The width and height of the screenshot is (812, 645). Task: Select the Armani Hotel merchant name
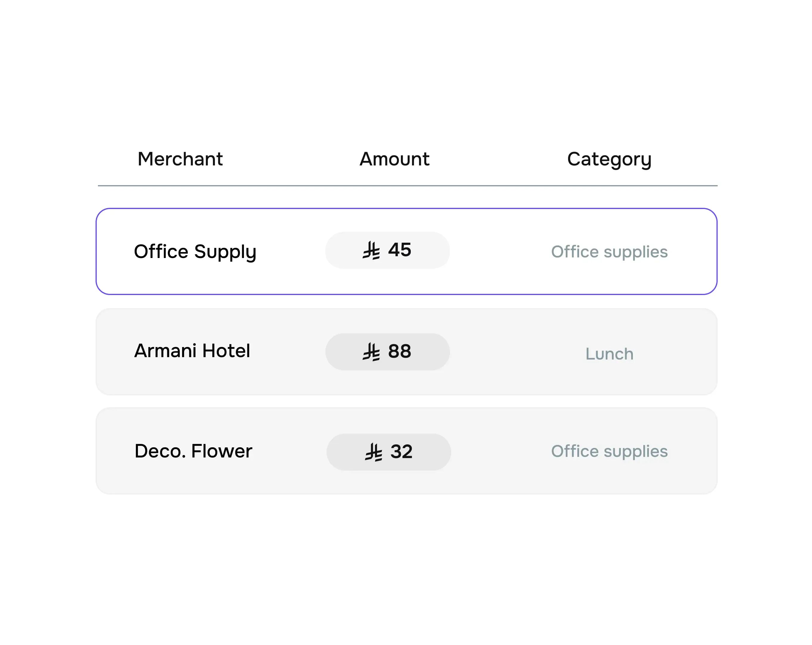[x=192, y=351]
